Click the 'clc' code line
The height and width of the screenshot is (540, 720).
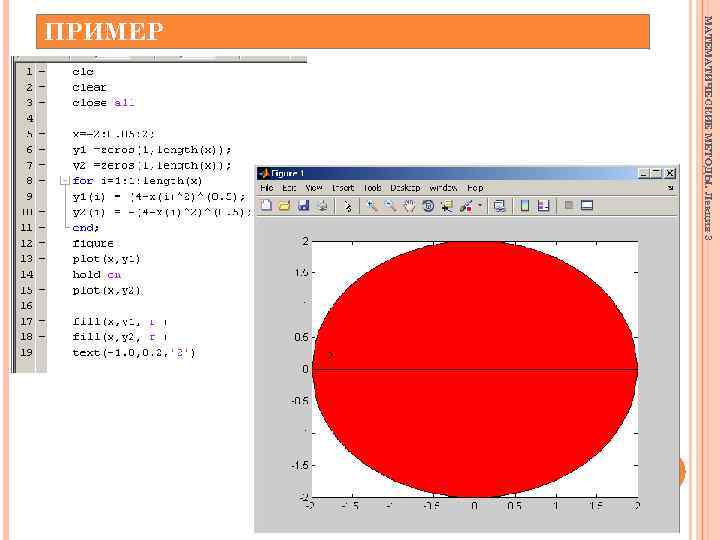tap(83, 72)
